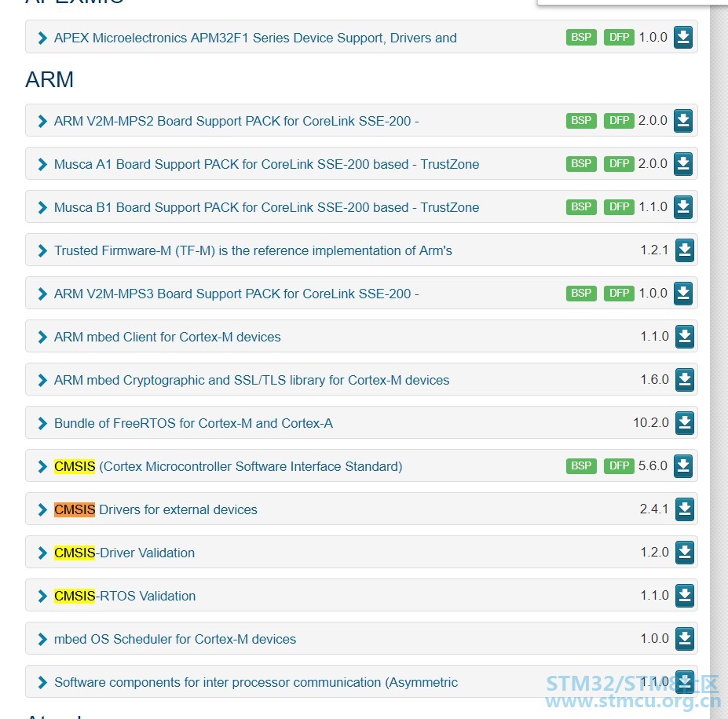Expand CMSIS-RTOS Validation entry
Screen dimensions: 728x719
(x=42, y=596)
